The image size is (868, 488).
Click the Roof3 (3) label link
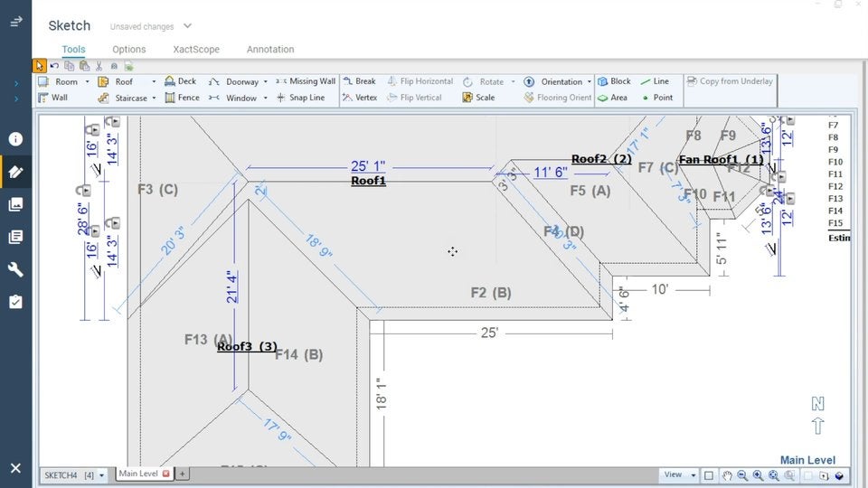[247, 346]
